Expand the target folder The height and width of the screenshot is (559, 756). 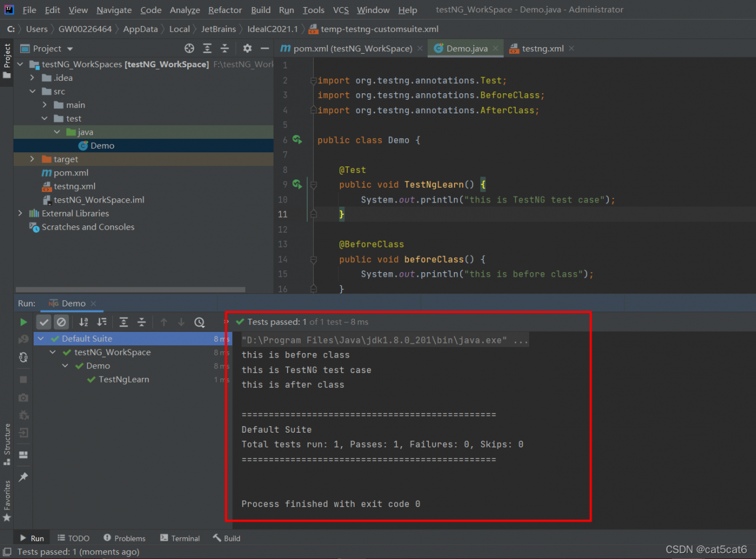[33, 159]
